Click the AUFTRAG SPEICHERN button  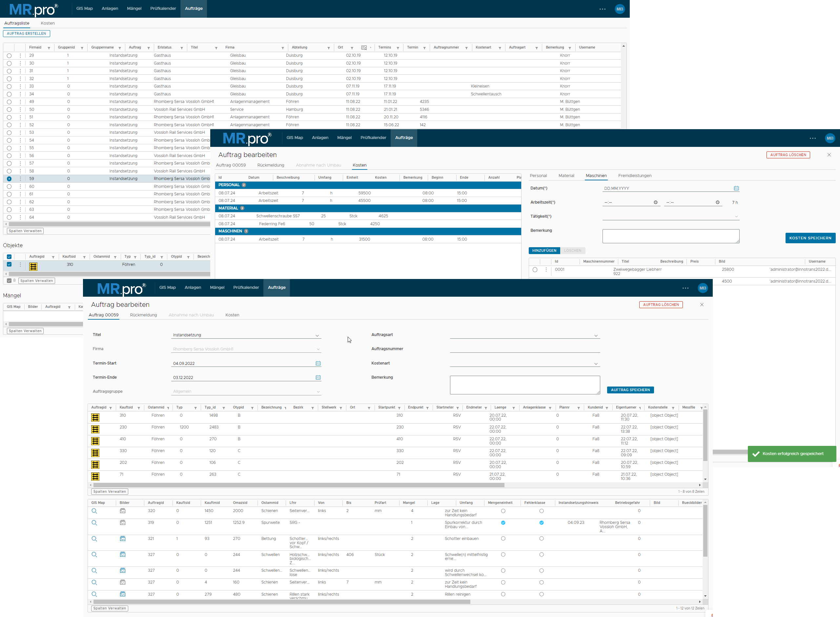(x=630, y=390)
